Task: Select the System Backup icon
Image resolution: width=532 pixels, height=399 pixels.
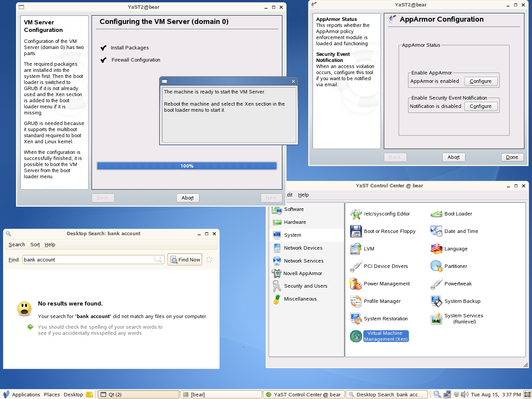Action: tap(436, 301)
